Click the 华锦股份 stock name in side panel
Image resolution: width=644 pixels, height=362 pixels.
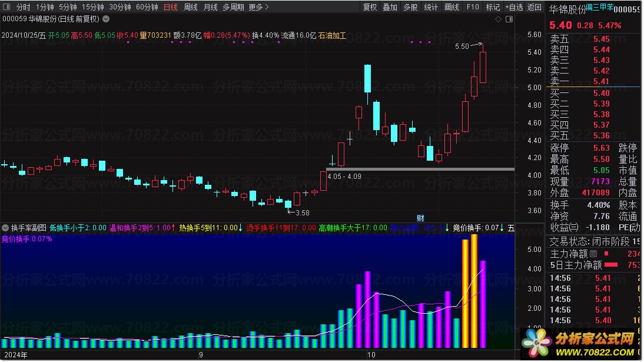(567, 10)
